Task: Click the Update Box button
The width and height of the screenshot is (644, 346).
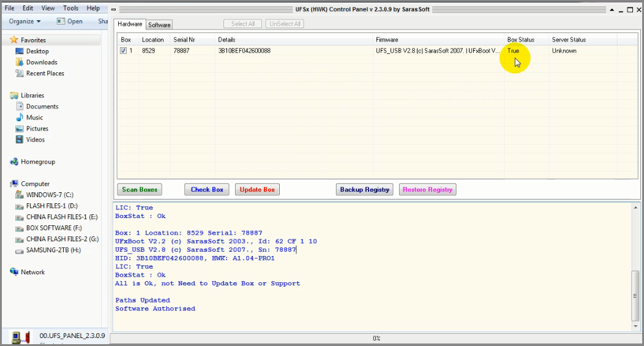Action: pos(257,189)
